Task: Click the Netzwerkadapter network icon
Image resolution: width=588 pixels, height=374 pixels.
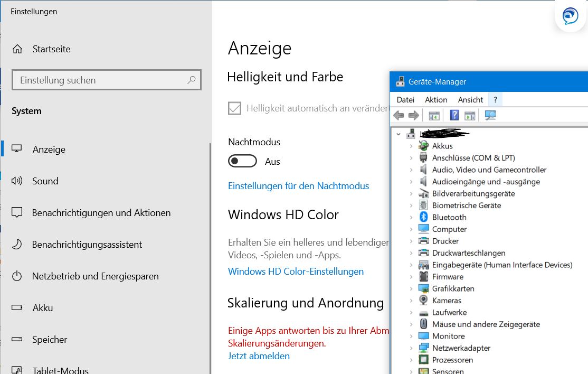Action: click(423, 348)
